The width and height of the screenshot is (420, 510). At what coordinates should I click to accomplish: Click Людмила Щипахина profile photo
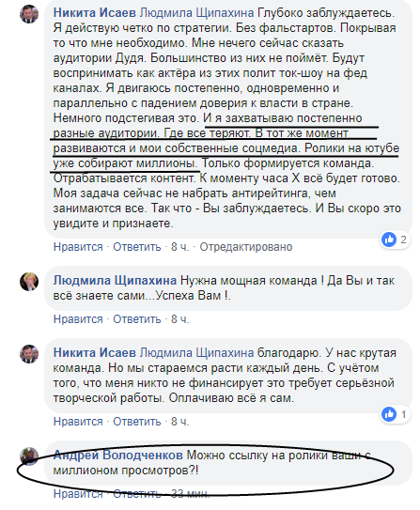(x=29, y=282)
